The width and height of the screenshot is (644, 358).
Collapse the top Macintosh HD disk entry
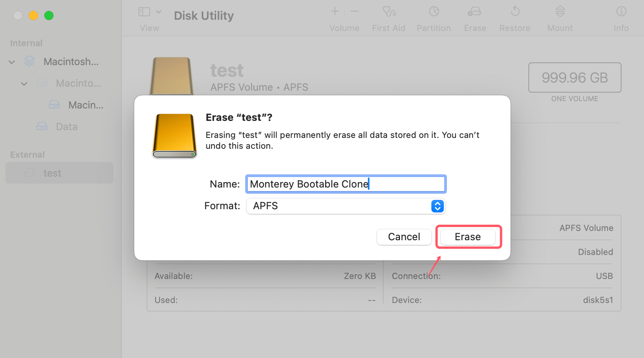11,62
